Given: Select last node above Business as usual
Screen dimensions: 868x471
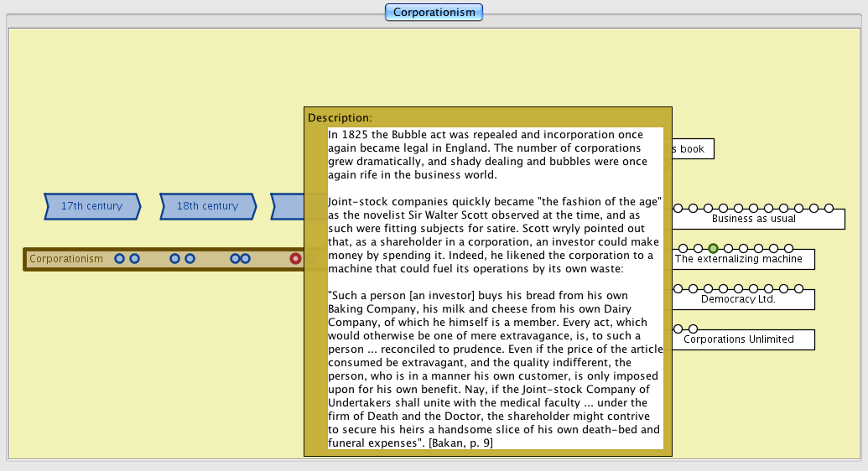Looking at the screenshot, I should click(829, 208).
